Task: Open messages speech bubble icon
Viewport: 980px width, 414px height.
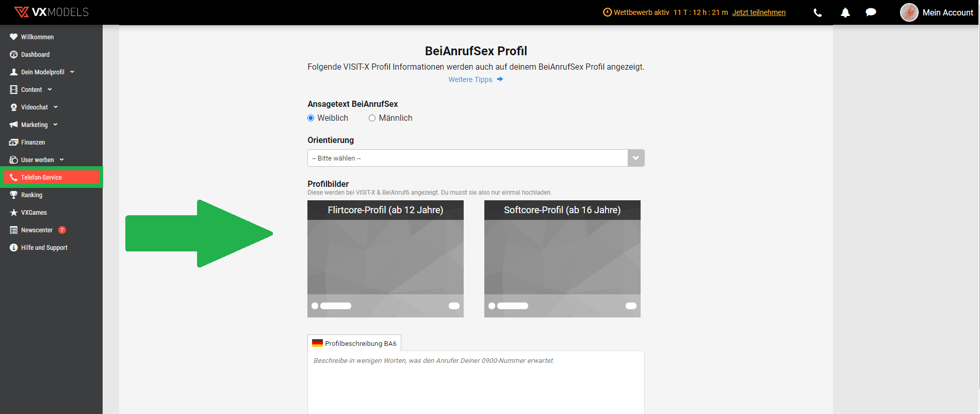Action: (871, 12)
